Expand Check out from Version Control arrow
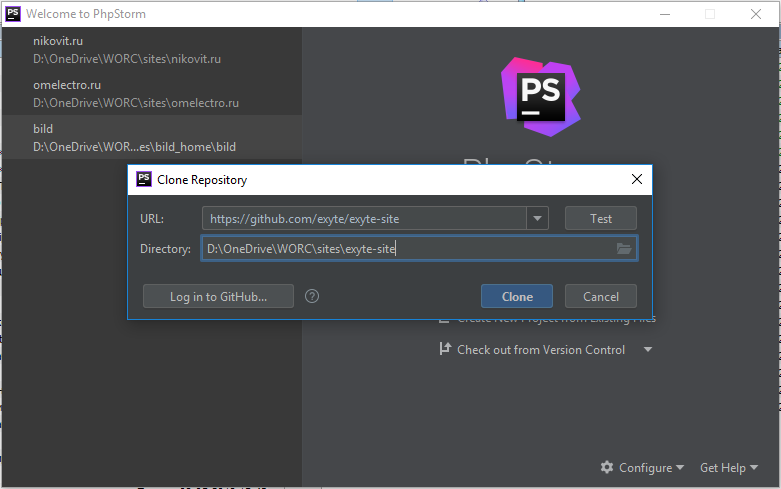781x489 pixels. click(x=648, y=350)
